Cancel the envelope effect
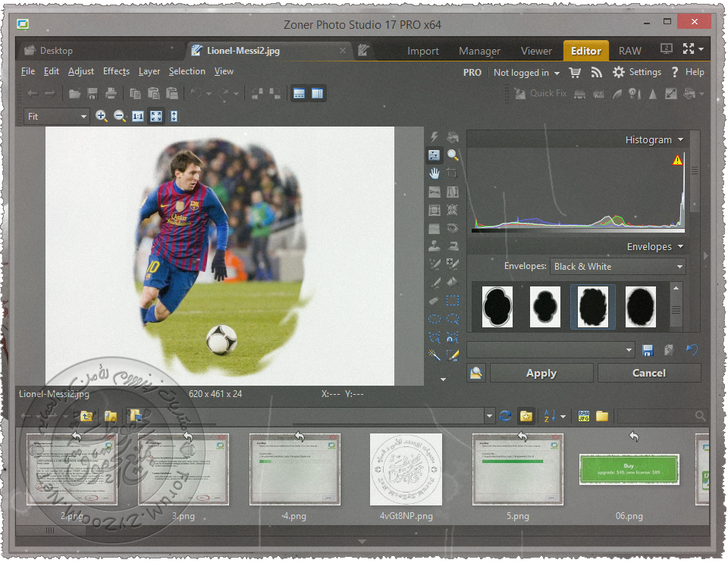 [649, 374]
